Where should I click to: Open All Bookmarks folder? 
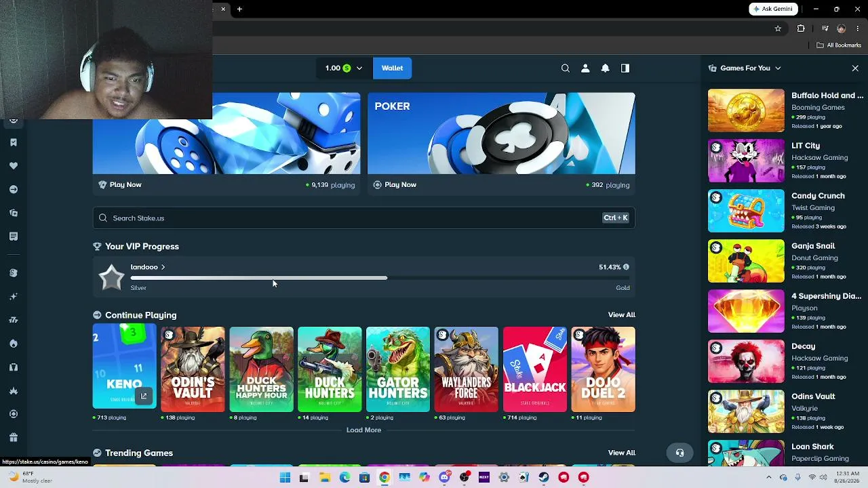[839, 45]
